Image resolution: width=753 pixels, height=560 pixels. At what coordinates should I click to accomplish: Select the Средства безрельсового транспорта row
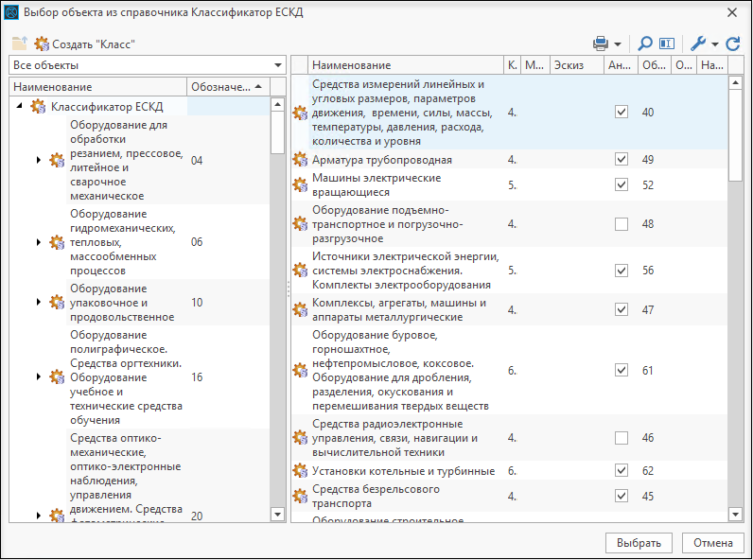509,496
